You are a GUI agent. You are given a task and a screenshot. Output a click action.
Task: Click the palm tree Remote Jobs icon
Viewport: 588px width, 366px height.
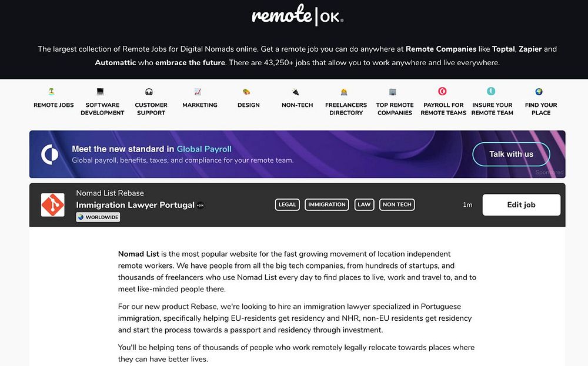pyautogui.click(x=52, y=92)
